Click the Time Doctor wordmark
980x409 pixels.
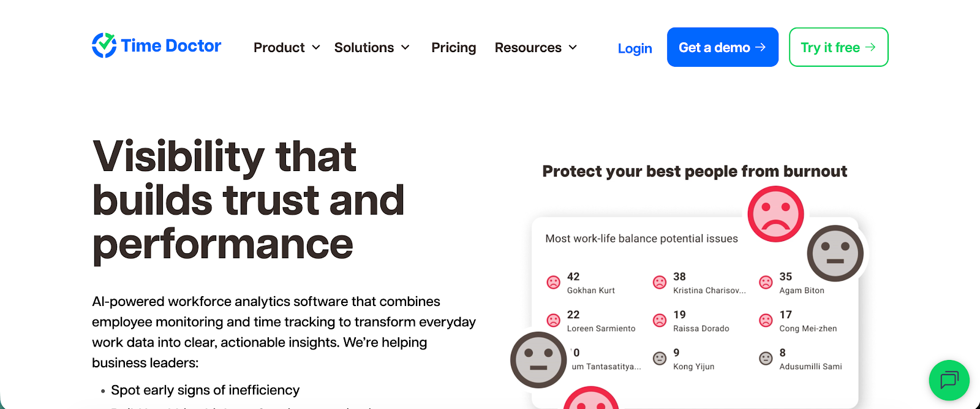click(x=171, y=46)
